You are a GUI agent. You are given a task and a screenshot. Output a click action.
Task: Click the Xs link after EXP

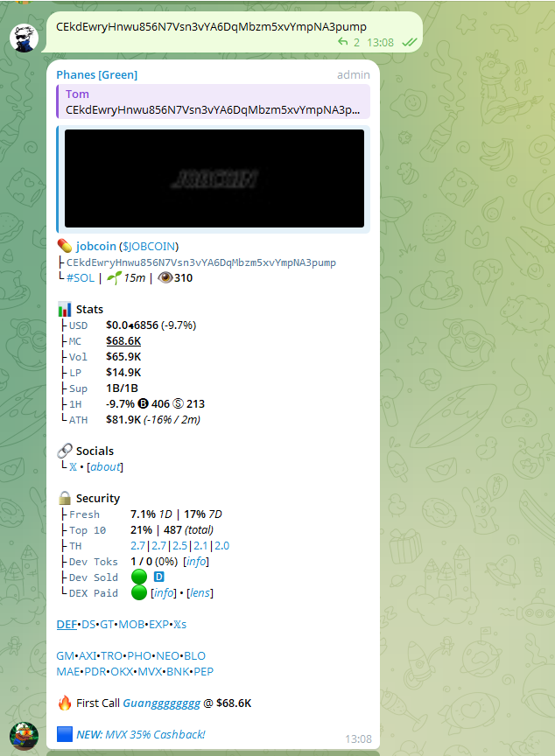click(x=179, y=624)
